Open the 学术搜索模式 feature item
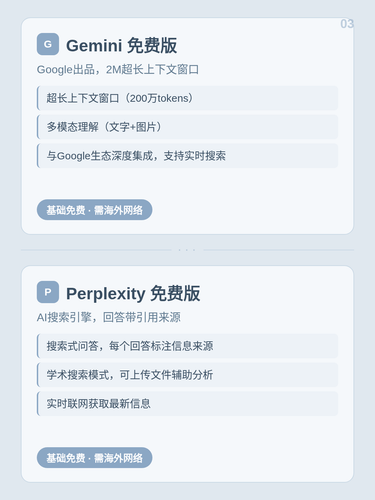This screenshot has height=500, width=375. pyautogui.click(x=187, y=375)
